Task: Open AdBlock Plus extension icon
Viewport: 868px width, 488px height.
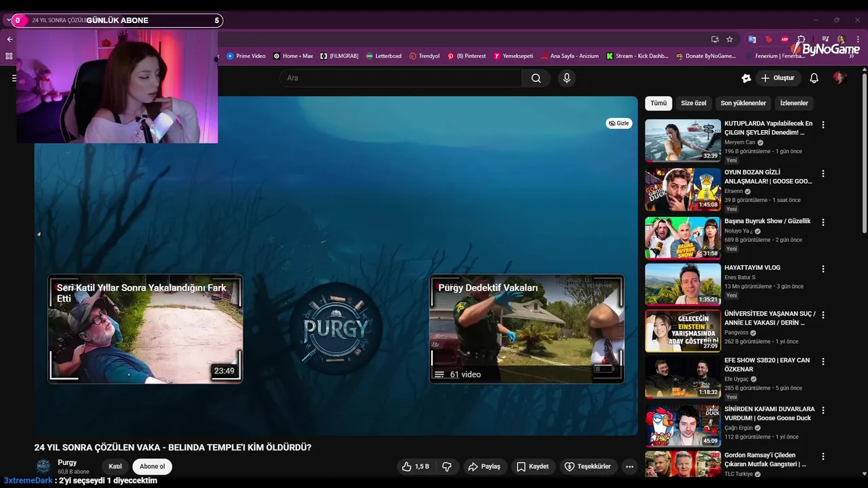Action: (x=785, y=39)
